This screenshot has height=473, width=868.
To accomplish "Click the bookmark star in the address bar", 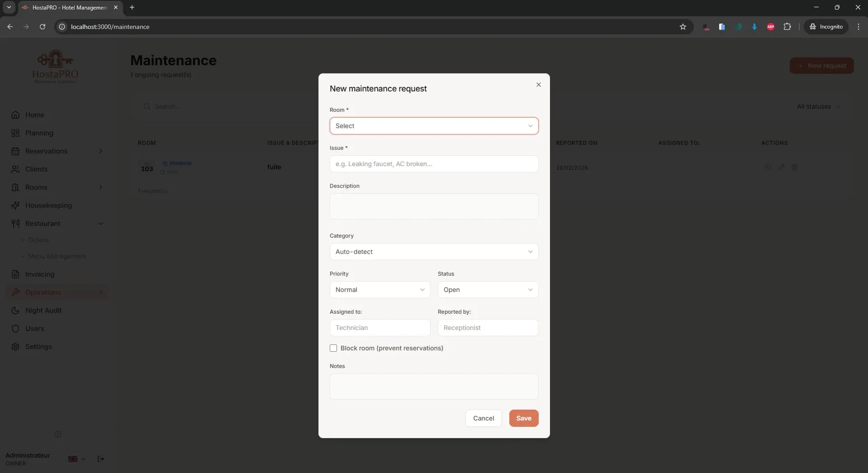I will click(x=683, y=27).
